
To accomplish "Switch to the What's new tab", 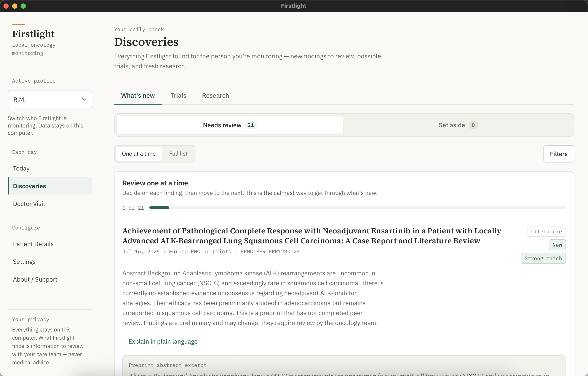I will 138,96.
